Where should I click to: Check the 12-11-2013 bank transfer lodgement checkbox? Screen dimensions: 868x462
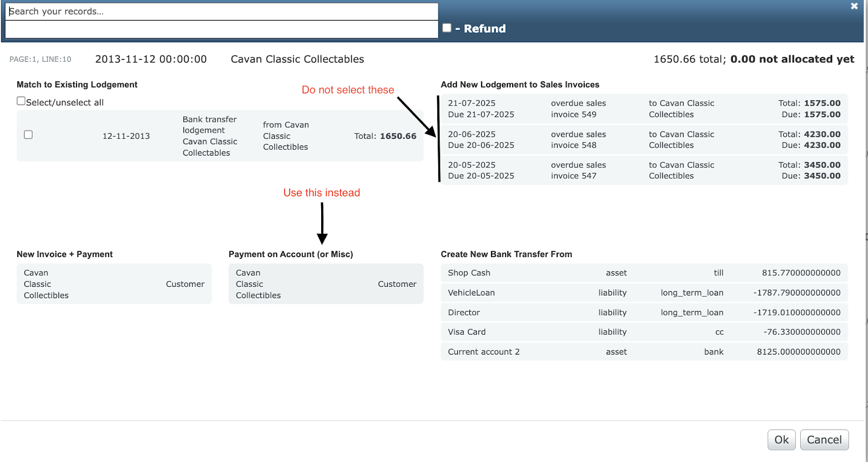[28, 134]
